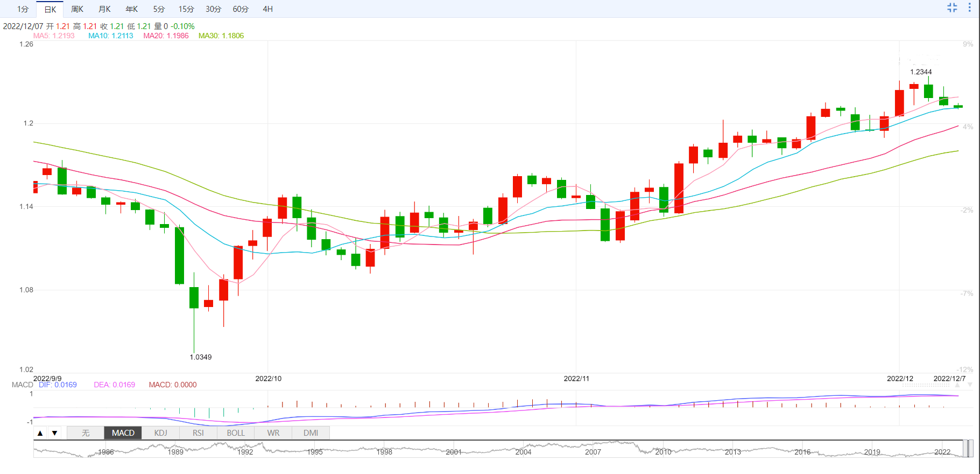Select the 周K weekly candlestick tab

77,9
